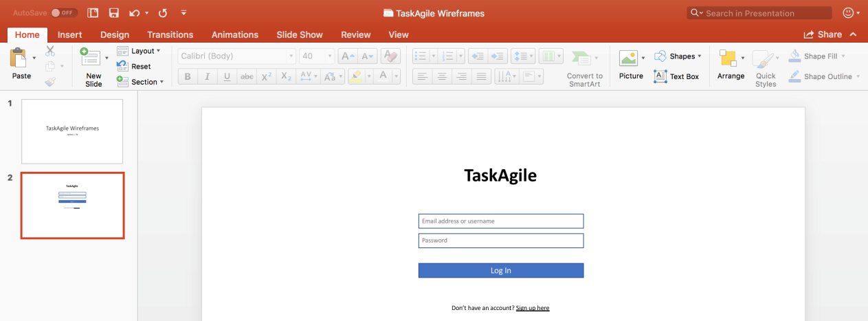Click the Picture button
Image resolution: width=868 pixels, height=321 pixels.
[x=630, y=65]
